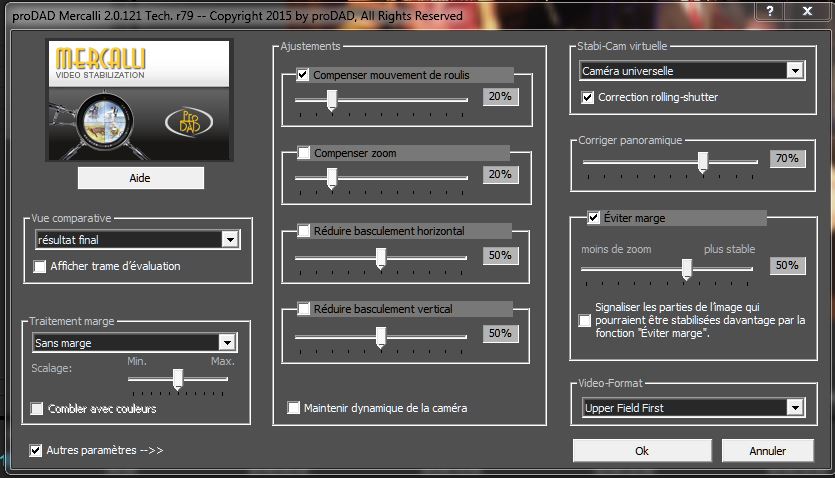Image resolution: width=835 pixels, height=478 pixels.
Task: Uncheck the Éviter marge checkbox
Action: point(593,217)
